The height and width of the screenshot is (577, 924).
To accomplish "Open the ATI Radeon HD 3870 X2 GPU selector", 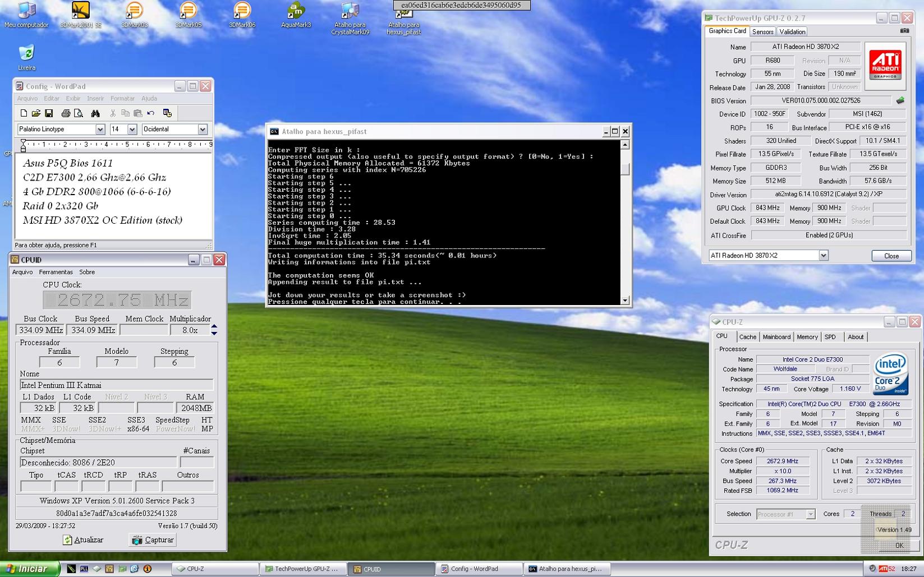I will (x=823, y=256).
